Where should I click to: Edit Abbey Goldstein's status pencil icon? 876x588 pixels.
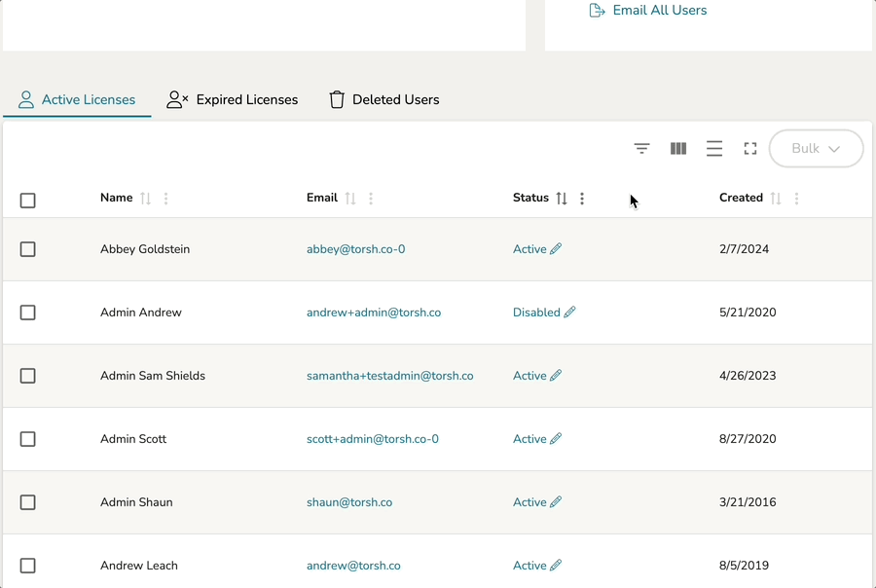556,249
